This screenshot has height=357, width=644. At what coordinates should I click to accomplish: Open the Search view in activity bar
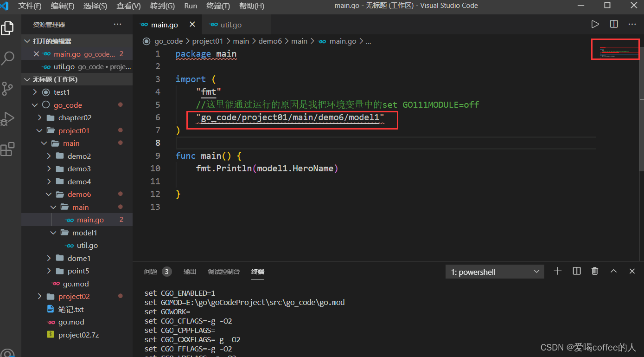tap(8, 58)
